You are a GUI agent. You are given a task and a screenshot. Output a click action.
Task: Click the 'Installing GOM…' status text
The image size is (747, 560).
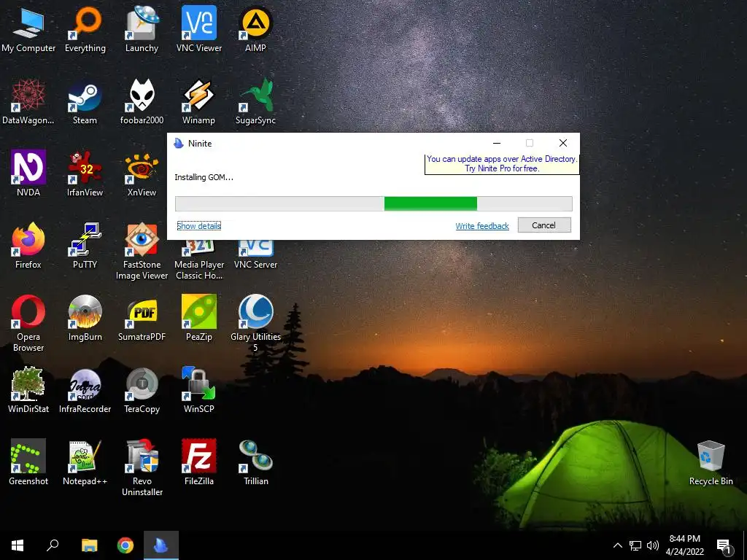[204, 177]
